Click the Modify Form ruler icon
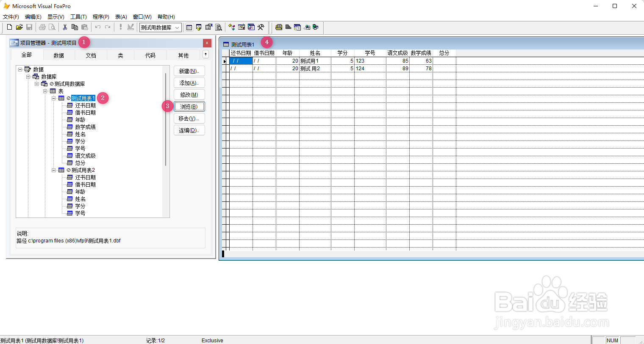 click(x=130, y=27)
